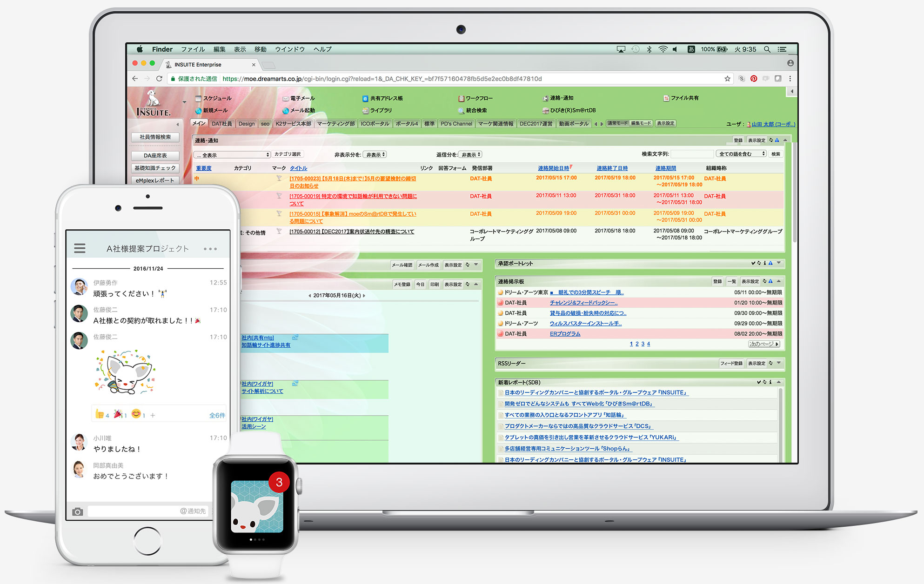924x584 pixels.
Task: Open 新規メール to compose mail
Action: click(211, 110)
